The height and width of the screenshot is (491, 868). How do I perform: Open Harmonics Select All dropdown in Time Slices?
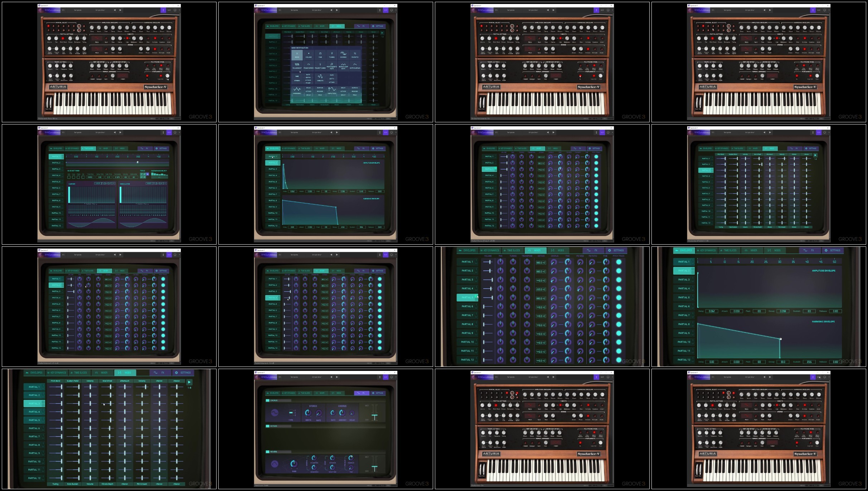coord(159,177)
